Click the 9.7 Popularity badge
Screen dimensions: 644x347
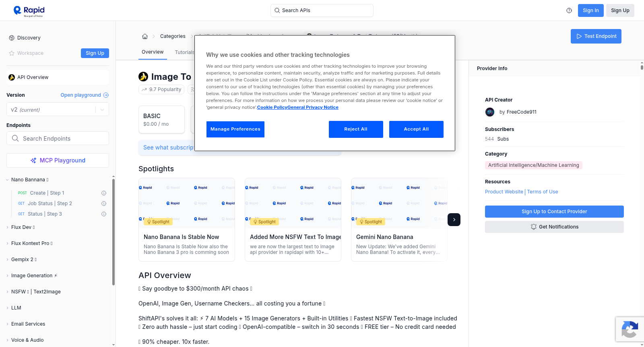click(x=161, y=89)
